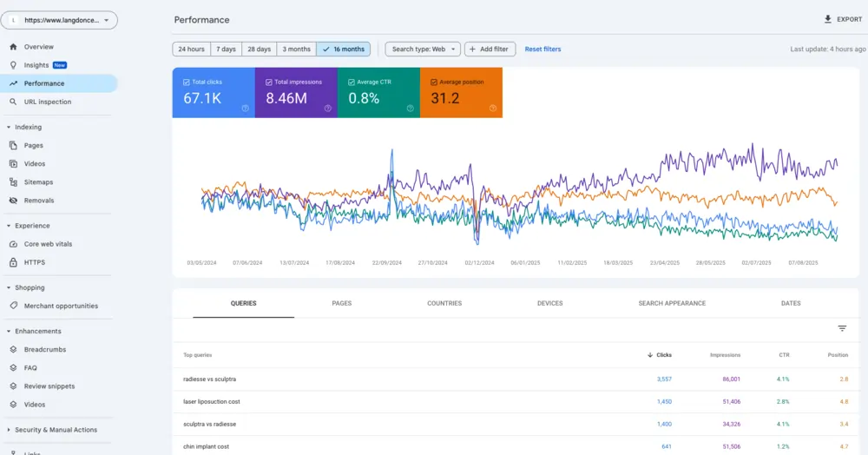Click the Reset filters link
Screen dimensions: 868x455
(x=542, y=49)
